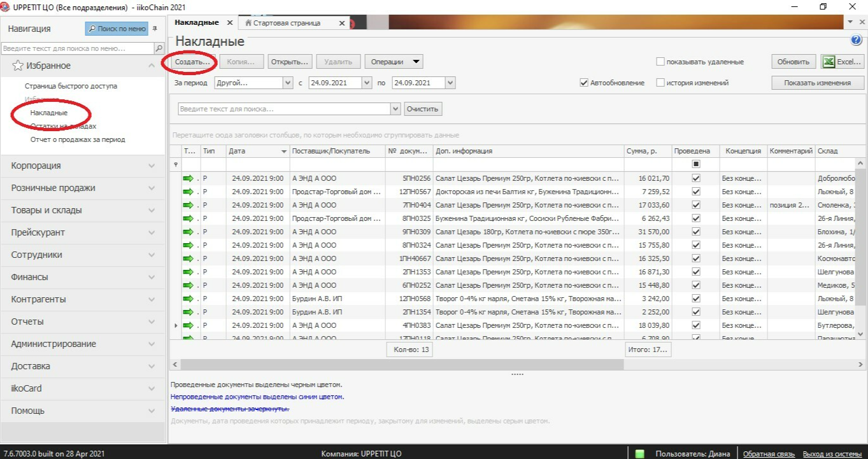868x459 pixels.
Task: Click the green arrow icon in row 2ПН1353
Action: [188, 272]
